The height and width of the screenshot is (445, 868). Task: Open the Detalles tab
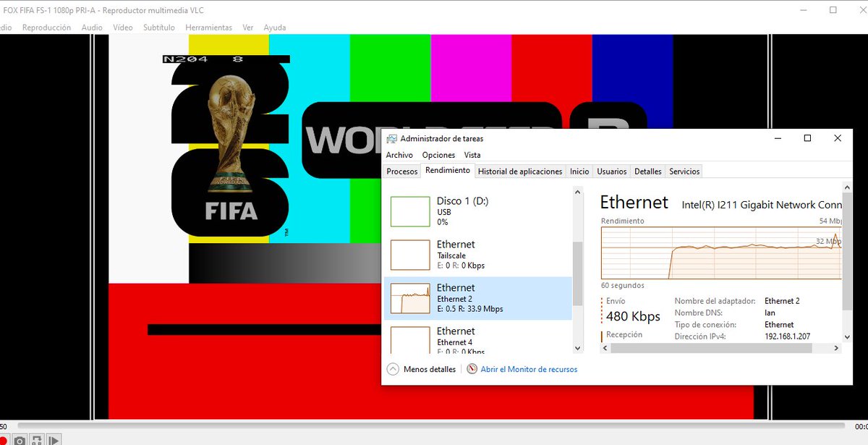[x=648, y=171]
